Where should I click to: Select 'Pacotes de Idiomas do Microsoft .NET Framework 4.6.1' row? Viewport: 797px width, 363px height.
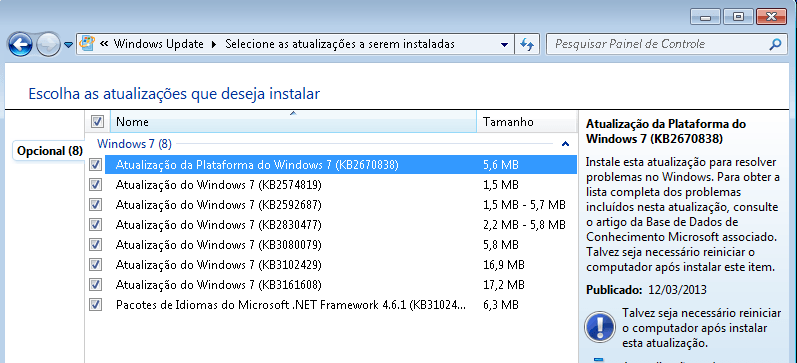[x=341, y=305]
